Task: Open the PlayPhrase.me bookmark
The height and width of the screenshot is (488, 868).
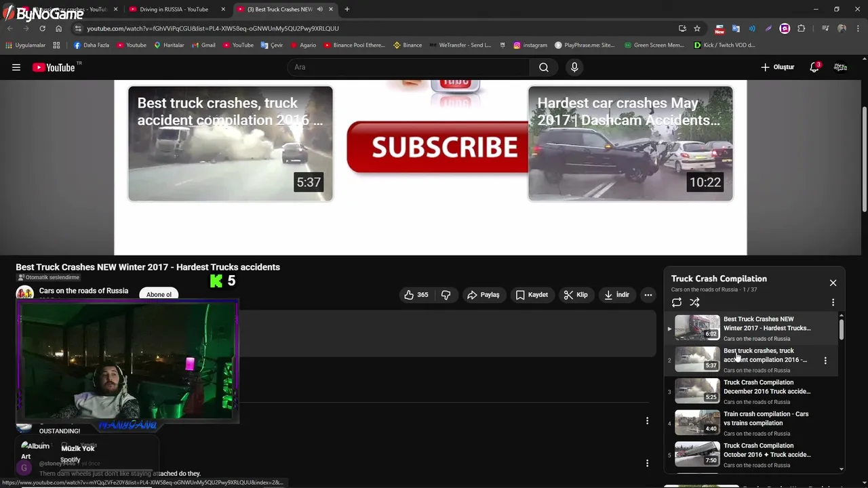Action: point(585,45)
